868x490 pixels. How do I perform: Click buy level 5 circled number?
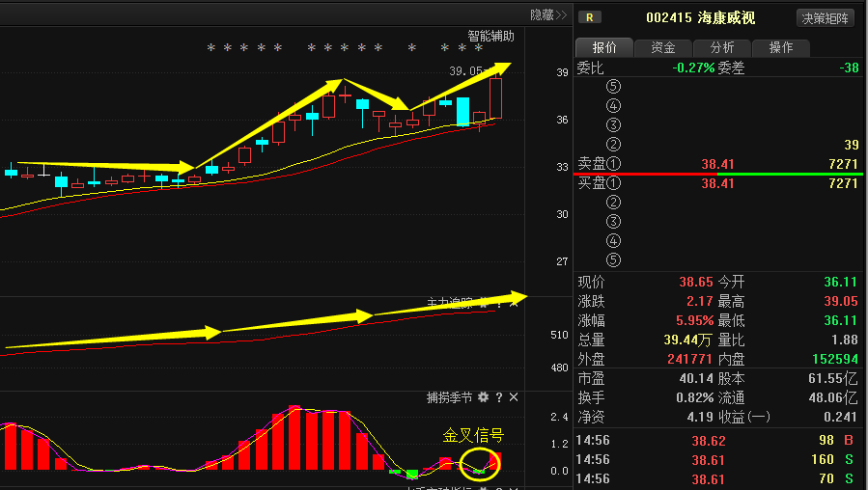612,259
